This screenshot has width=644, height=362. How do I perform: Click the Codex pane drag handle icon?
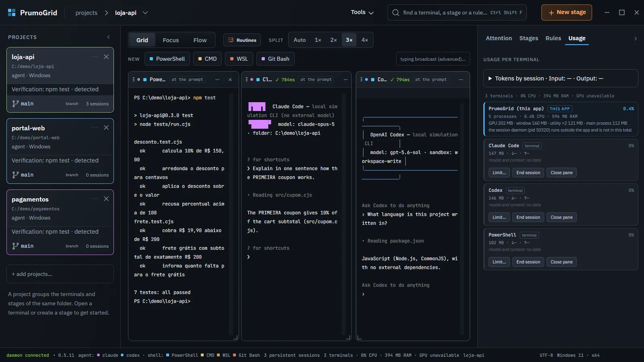click(361, 80)
